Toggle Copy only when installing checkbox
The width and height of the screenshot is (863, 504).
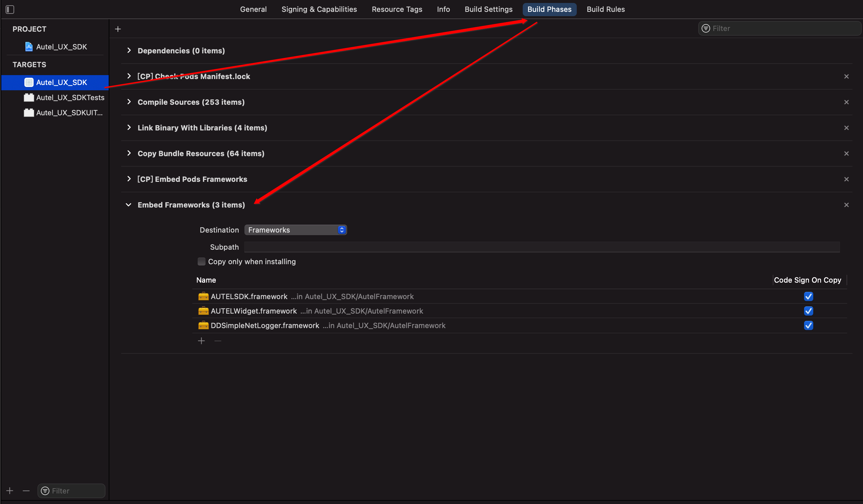[201, 262]
